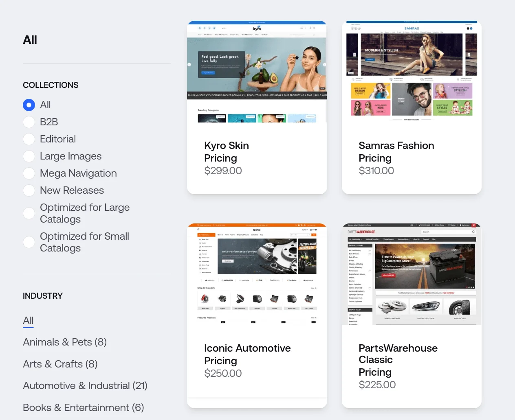Choose the Editorial collection radio option

pos(29,139)
